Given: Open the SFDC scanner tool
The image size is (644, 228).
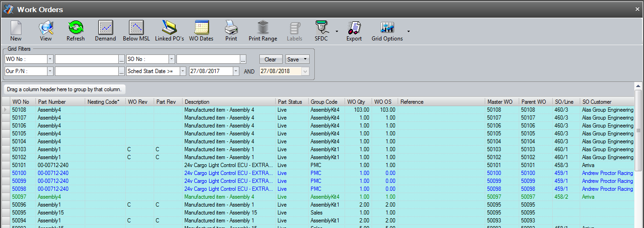Looking at the screenshot, I should point(321,31).
